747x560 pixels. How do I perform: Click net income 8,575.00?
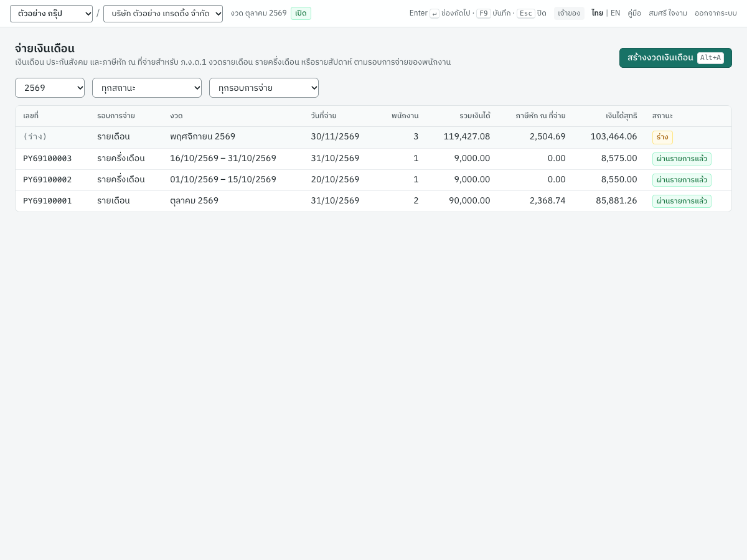tap(619, 159)
